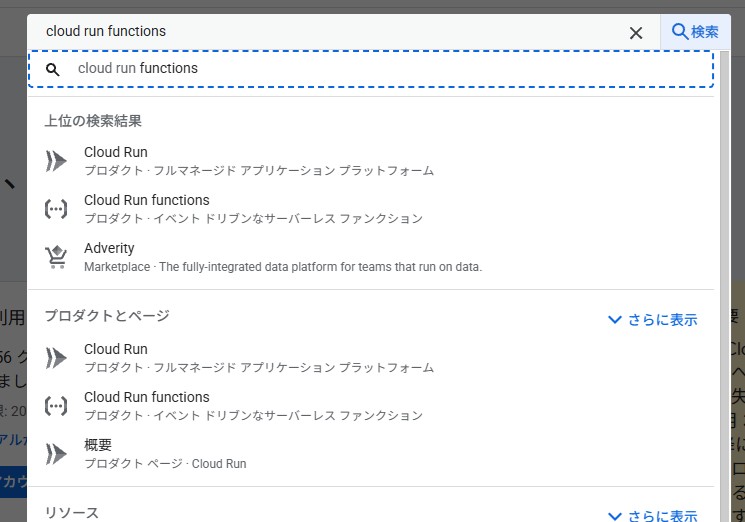Click the 概要 product page icon
The height and width of the screenshot is (522, 745).
click(57, 454)
